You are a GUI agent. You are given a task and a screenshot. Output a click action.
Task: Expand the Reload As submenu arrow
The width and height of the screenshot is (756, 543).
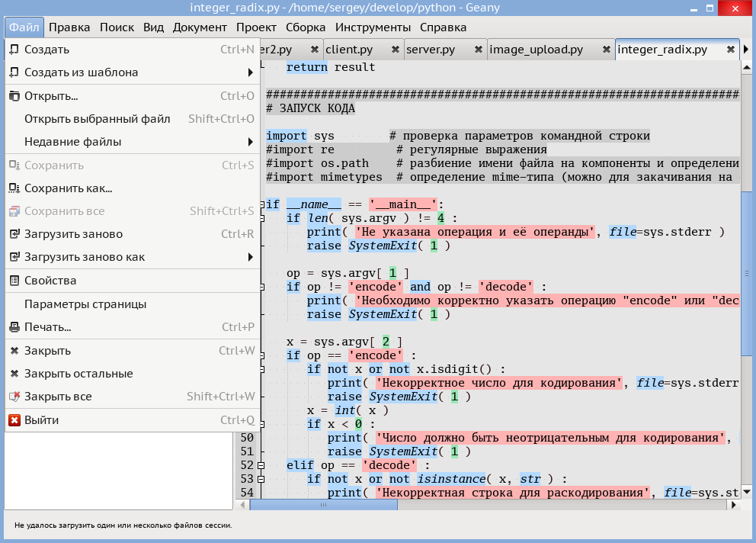coord(250,257)
